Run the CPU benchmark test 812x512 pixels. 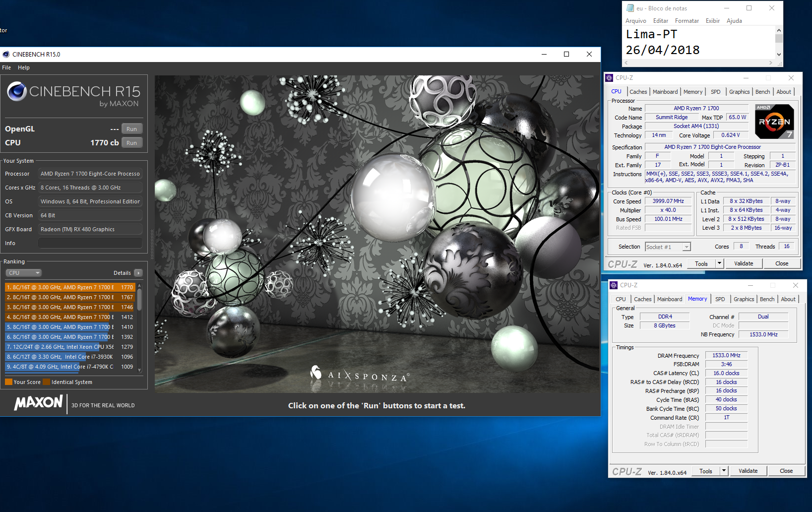click(132, 143)
